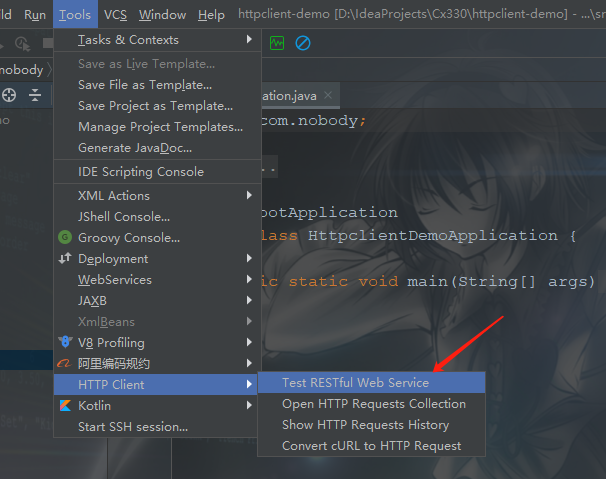The image size is (606, 479).
Task: Open the Window menu
Action: (162, 15)
